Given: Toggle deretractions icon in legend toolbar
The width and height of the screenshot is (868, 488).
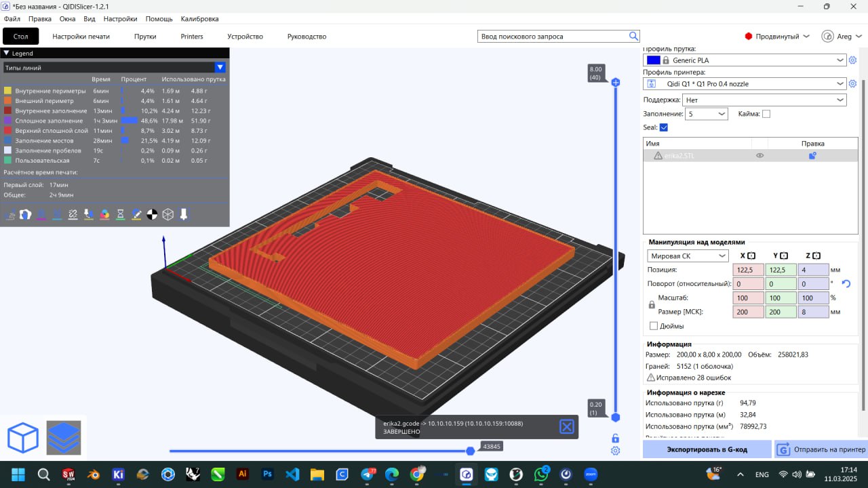Looking at the screenshot, I should 57,214.
